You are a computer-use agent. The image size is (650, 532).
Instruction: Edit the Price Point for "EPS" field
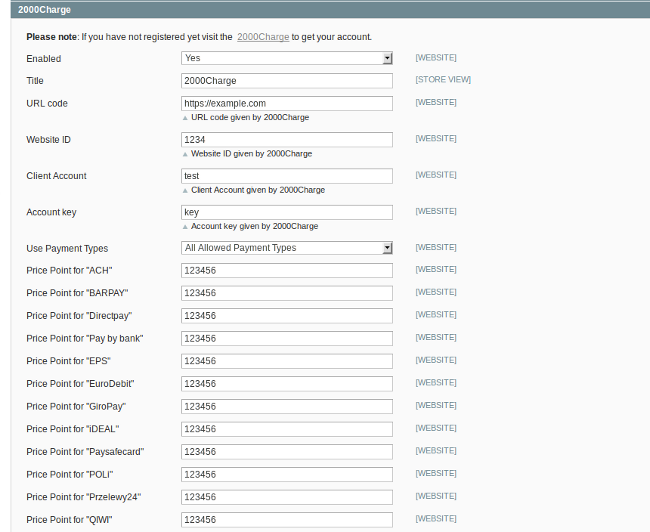click(x=286, y=361)
